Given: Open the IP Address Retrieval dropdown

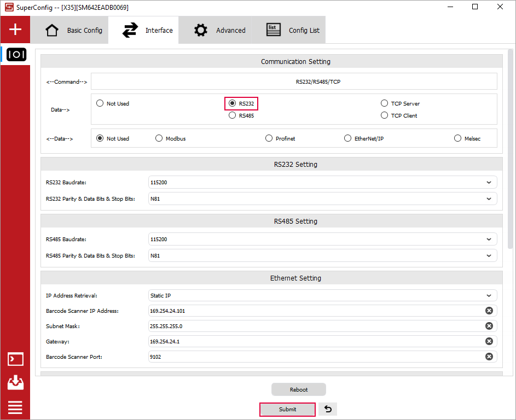Looking at the screenshot, I should pyautogui.click(x=322, y=295).
